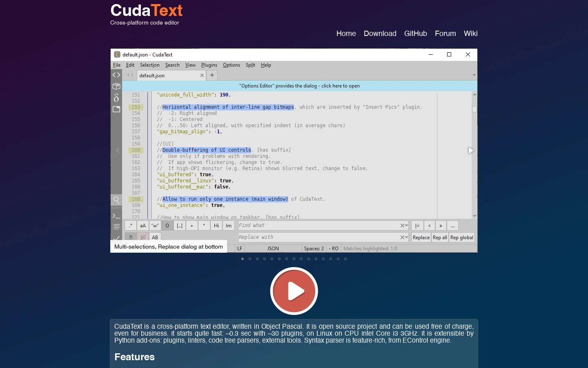Toggle confirm on replace (?!)
The height and width of the screenshot is (368, 588).
[x=131, y=237]
